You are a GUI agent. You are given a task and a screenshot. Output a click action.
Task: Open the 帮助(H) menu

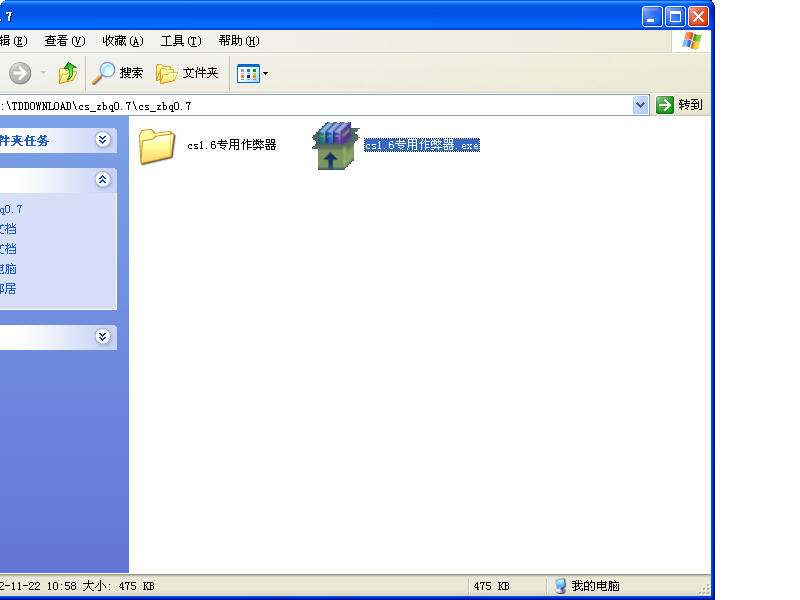pos(238,41)
